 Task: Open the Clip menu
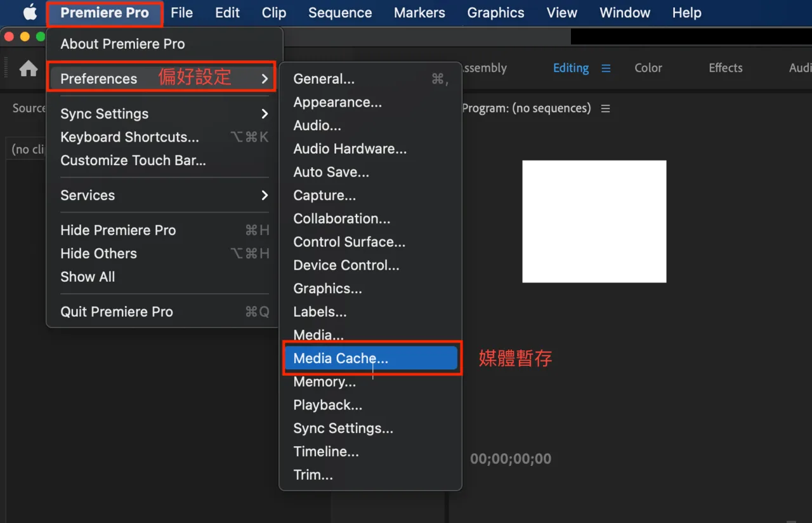tap(274, 13)
